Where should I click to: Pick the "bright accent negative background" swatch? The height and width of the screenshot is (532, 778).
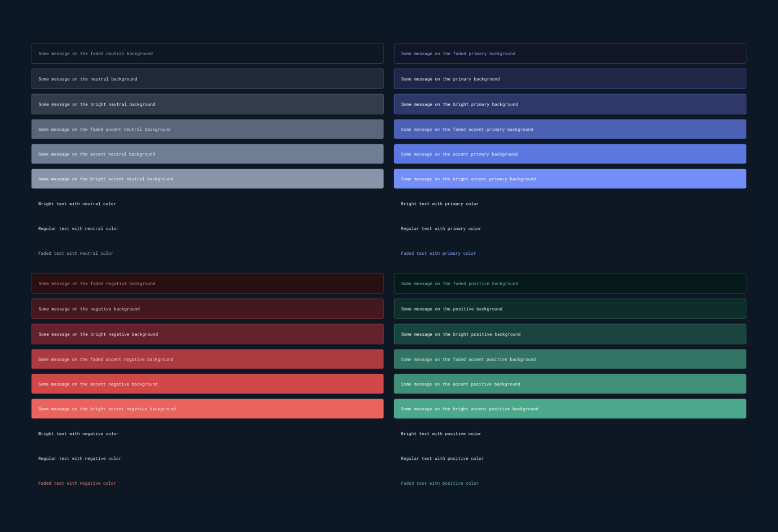[x=207, y=409]
